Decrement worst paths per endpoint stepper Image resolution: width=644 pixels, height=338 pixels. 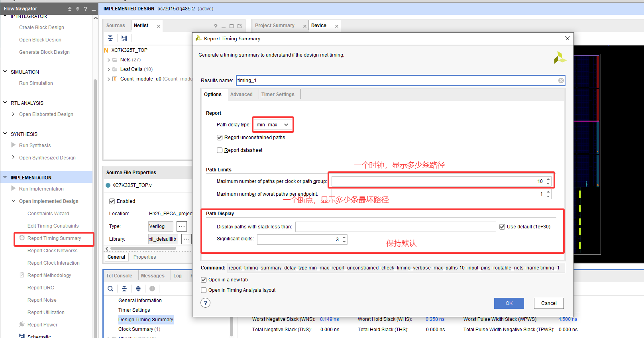pyautogui.click(x=548, y=197)
